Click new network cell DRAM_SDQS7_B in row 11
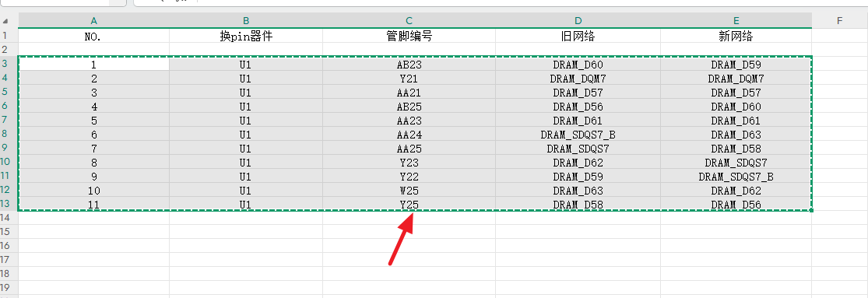Screen dimensions: 868x298 pyautogui.click(x=736, y=177)
